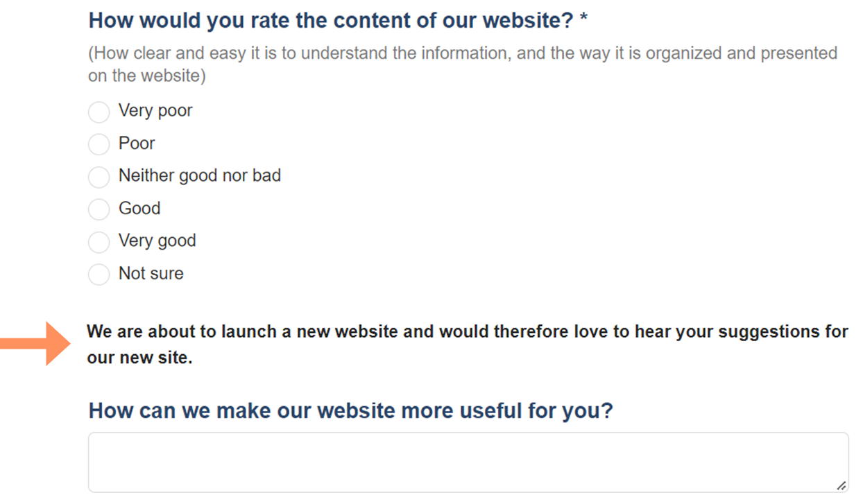Click the orange arrow pointing at the paragraph

(x=35, y=343)
